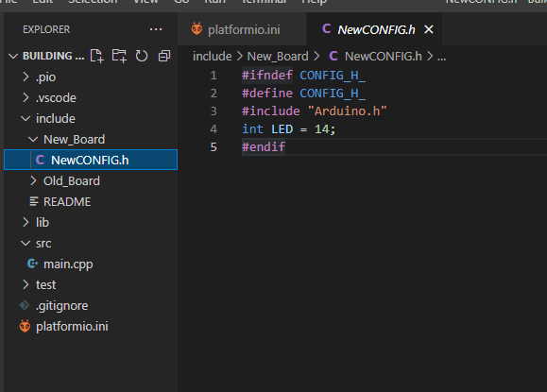Click the C icon in the breadcrumb path

[333, 56]
